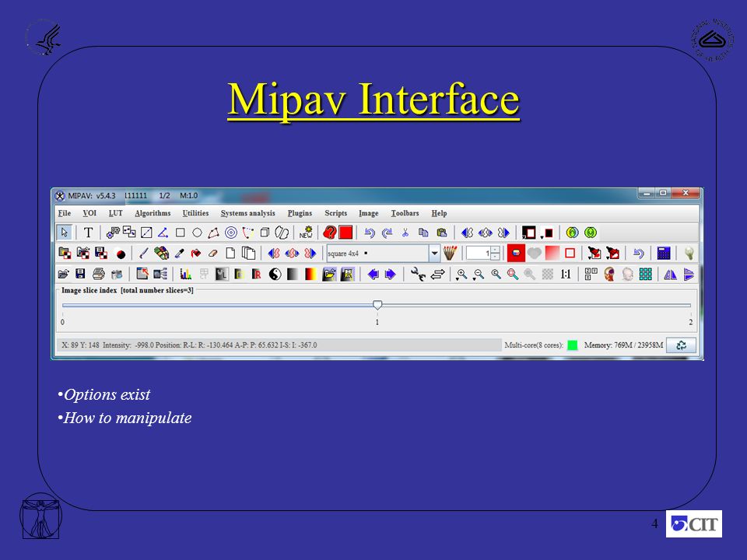Open the teal lightbox grid view
This screenshot has height=560, width=747.
click(x=646, y=274)
